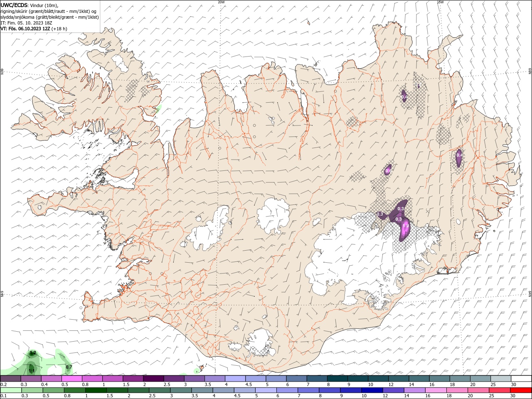Pick upper legend swatch between 0.5 and 0.8
Viewport: 532px width, 399px height.
[71, 378]
